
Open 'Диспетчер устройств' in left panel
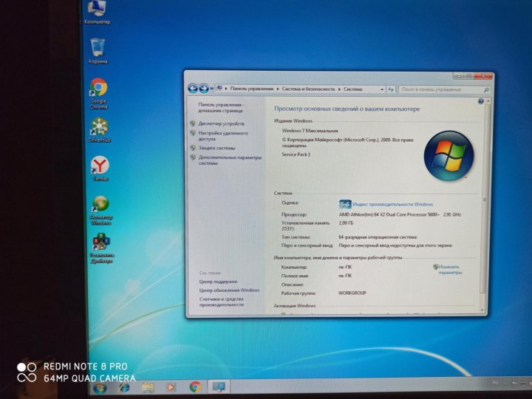point(221,123)
